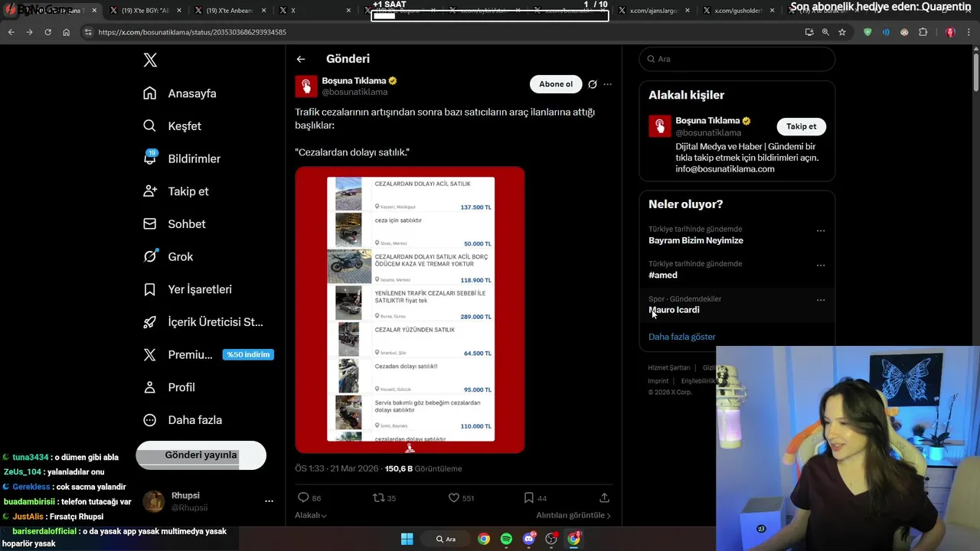Open the Mauro Icardi trend
The image size is (980, 551).
pyautogui.click(x=674, y=310)
